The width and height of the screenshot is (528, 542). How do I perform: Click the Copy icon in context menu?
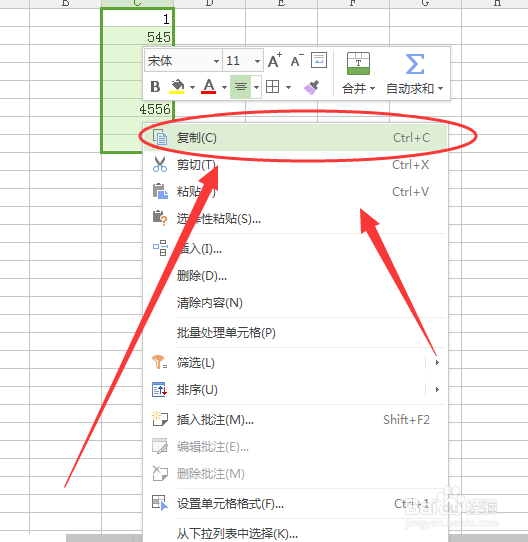160,137
